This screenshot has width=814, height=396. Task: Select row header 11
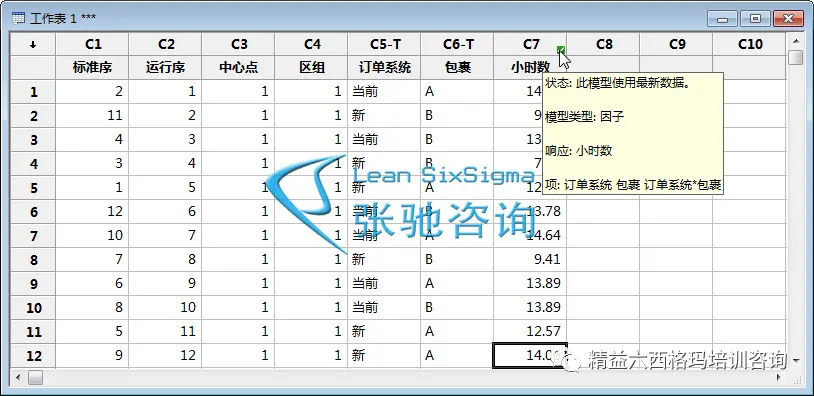(x=33, y=332)
